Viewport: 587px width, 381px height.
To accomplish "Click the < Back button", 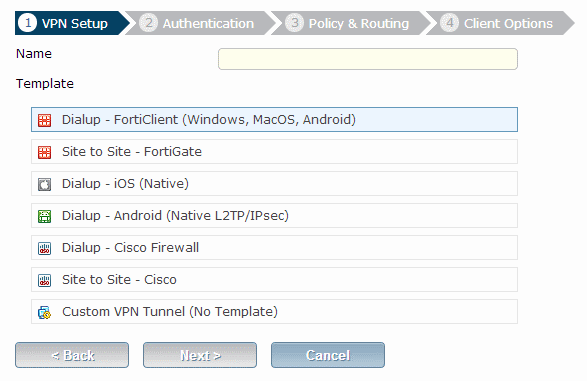I will click(72, 355).
